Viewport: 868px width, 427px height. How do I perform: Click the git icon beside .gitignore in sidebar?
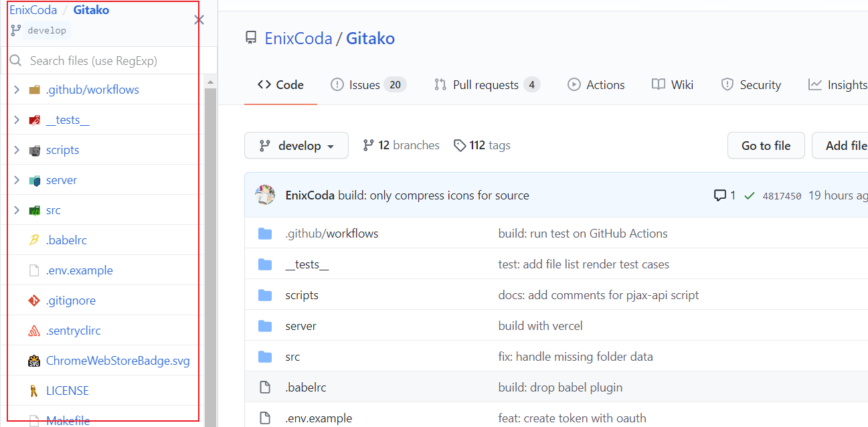[x=34, y=301]
